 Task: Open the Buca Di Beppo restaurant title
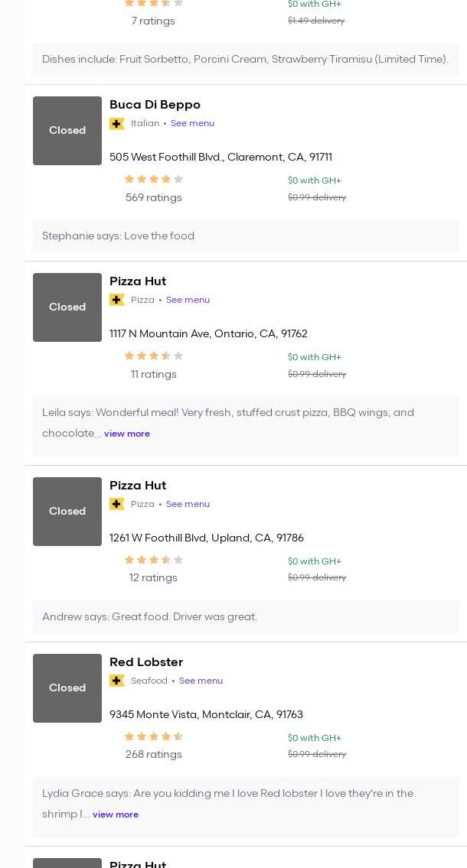(x=155, y=105)
